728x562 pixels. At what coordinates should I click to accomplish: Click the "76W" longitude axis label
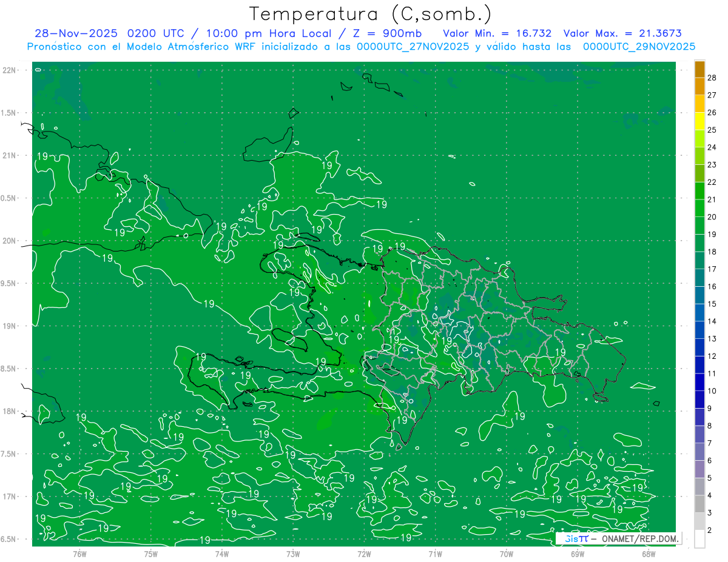[79, 554]
